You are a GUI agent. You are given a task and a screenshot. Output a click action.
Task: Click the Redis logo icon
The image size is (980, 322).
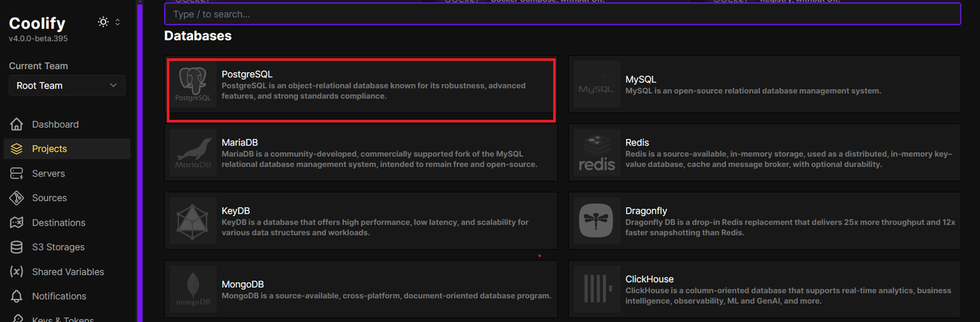[x=597, y=152]
